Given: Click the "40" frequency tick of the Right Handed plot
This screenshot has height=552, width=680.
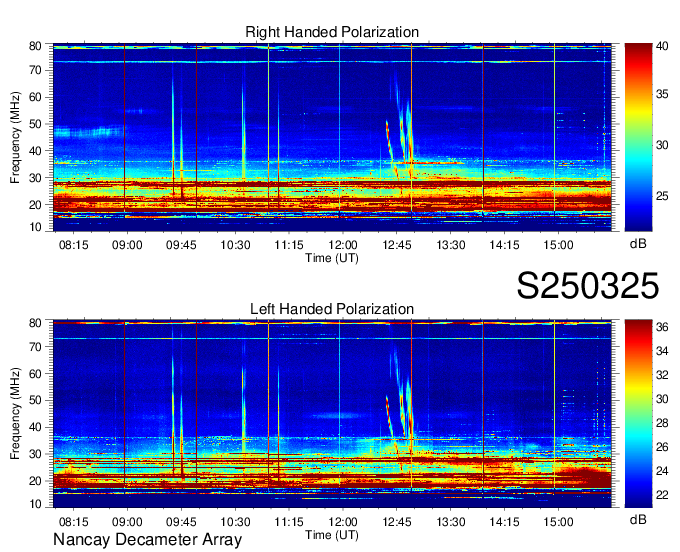Looking at the screenshot, I should pyautogui.click(x=35, y=151).
